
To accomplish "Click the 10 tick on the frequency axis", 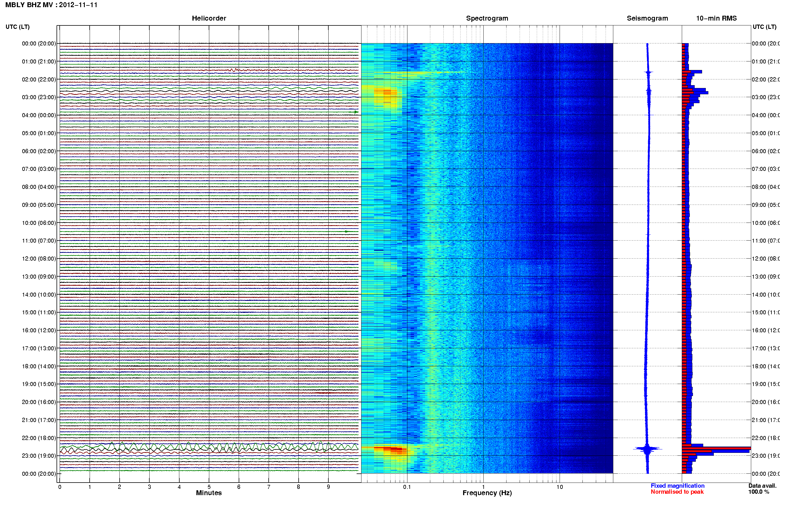I will pyautogui.click(x=560, y=487).
